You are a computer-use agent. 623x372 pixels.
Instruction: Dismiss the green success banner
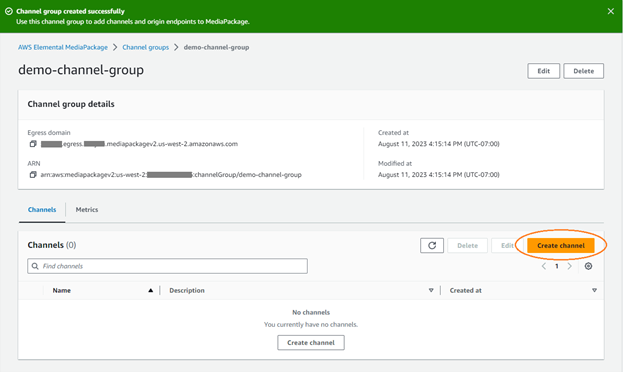tap(611, 11)
